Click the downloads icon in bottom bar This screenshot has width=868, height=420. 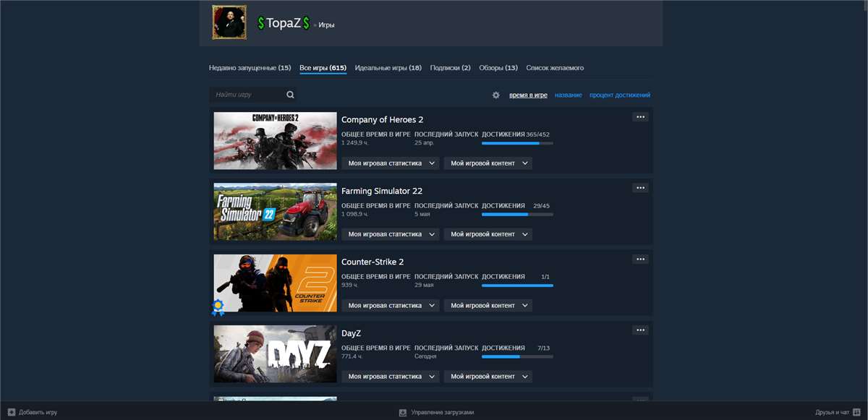pos(403,413)
